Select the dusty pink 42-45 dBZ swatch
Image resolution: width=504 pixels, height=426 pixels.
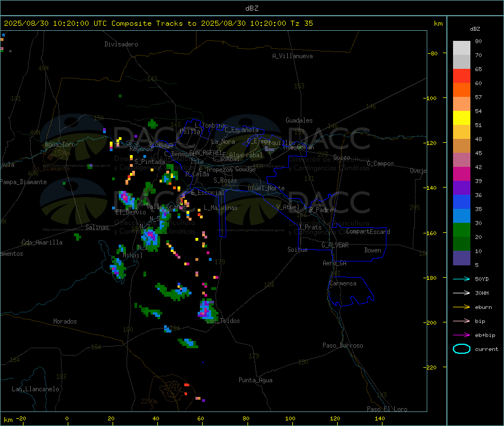(x=461, y=160)
